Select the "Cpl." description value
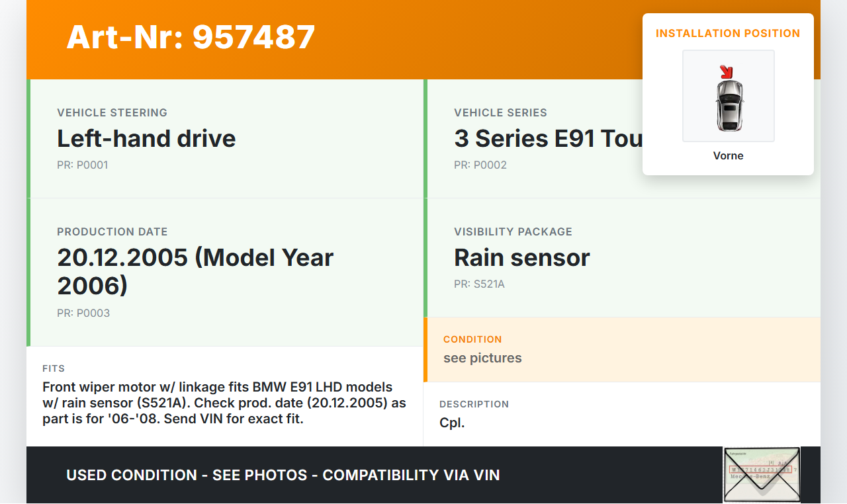 452,423
